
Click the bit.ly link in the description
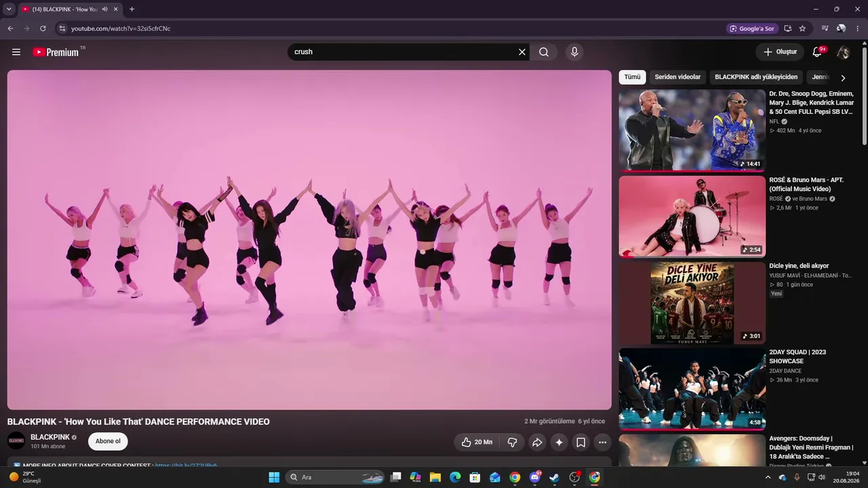pyautogui.click(x=186, y=466)
